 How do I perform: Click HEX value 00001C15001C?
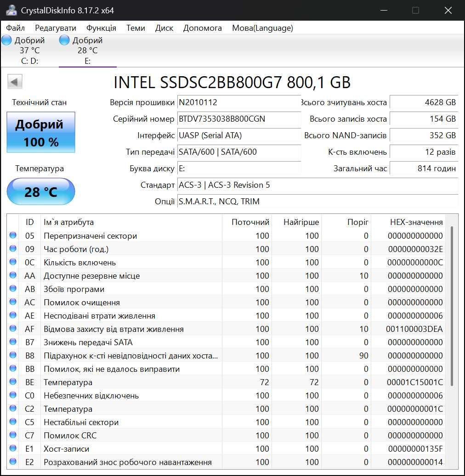[x=415, y=382]
